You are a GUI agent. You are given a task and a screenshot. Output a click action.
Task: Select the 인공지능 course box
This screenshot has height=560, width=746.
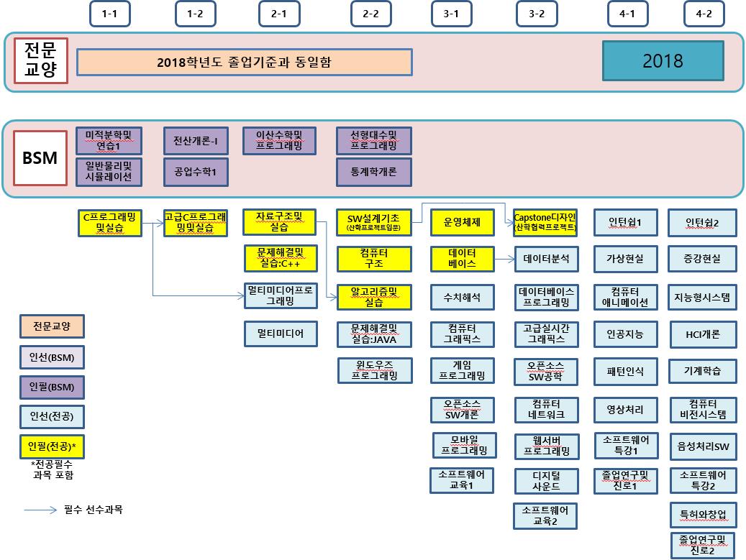pyautogui.click(x=625, y=334)
